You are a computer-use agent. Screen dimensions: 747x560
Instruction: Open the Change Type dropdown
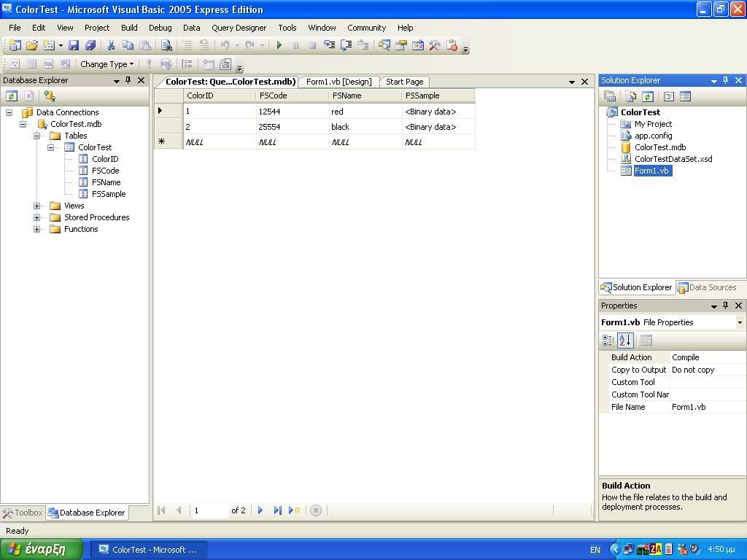(x=107, y=64)
